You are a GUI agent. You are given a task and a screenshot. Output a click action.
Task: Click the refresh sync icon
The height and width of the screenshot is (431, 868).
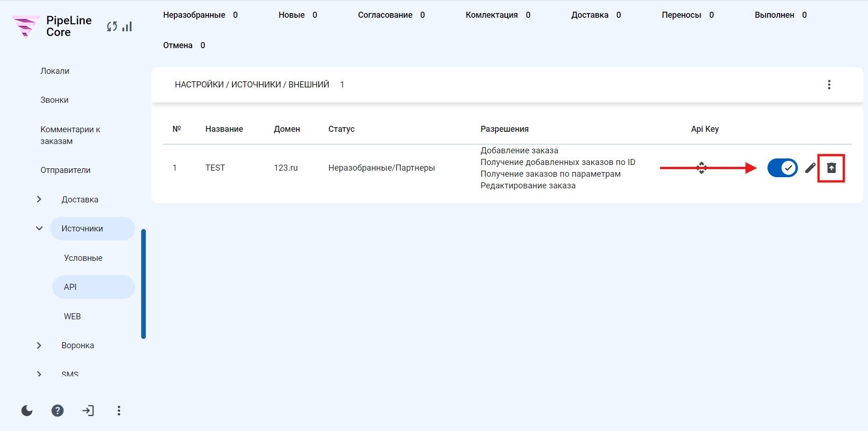pos(112,27)
